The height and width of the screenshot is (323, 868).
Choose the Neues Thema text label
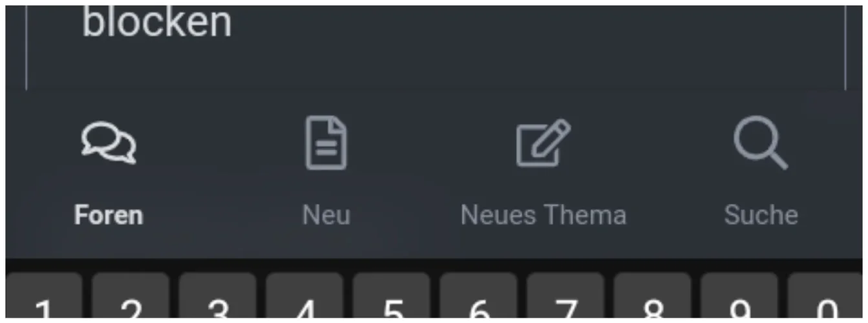pos(543,215)
